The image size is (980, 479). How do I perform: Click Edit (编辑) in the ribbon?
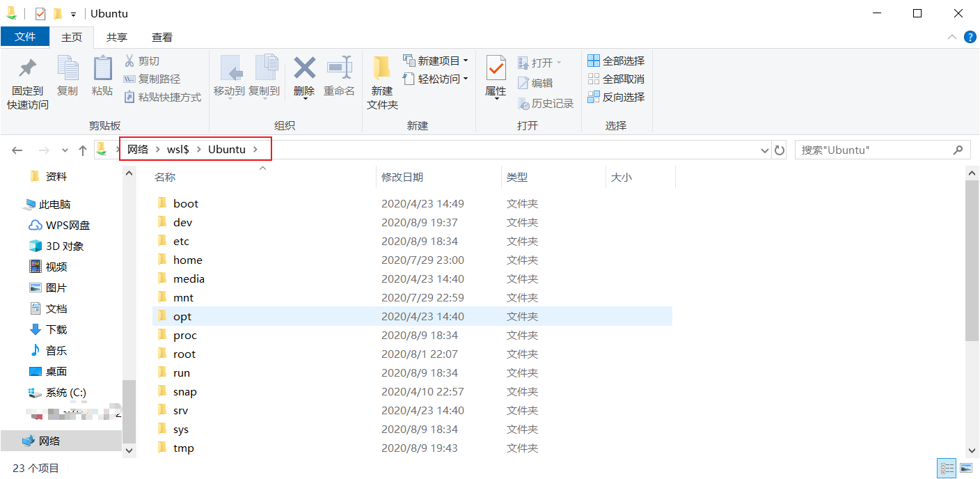535,83
